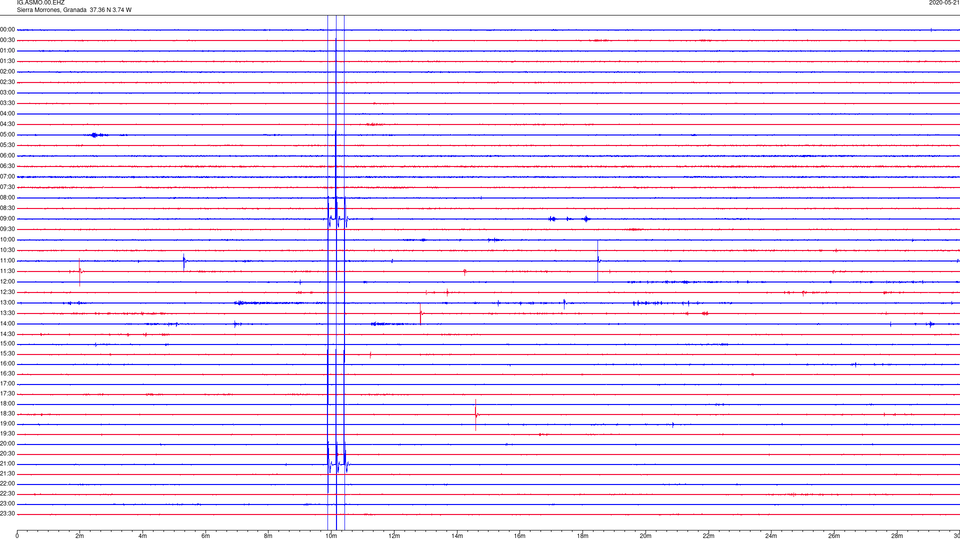960x540 pixels.
Task: Click the 12m tick label on time axis
Action: [394, 536]
